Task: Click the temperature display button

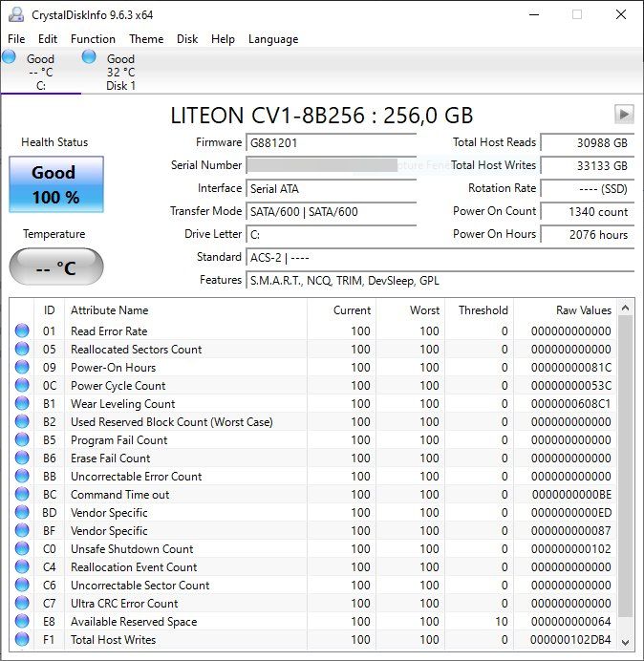Action: click(56, 267)
